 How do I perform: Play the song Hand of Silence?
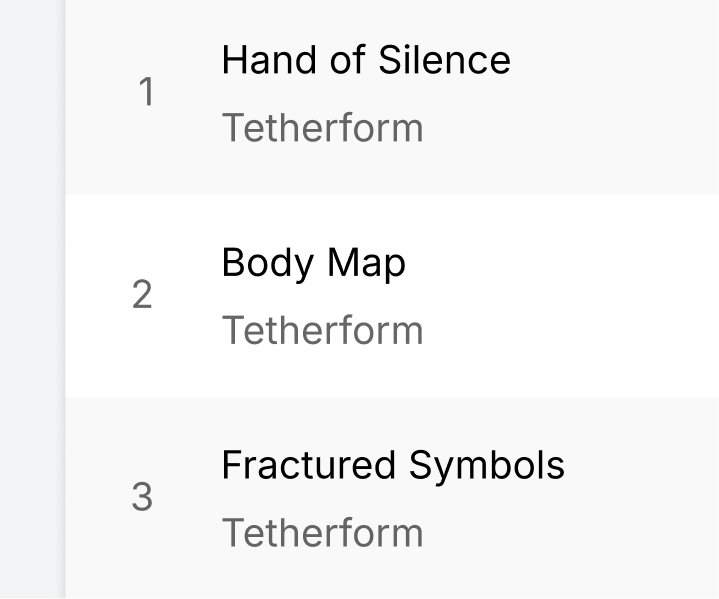click(366, 60)
